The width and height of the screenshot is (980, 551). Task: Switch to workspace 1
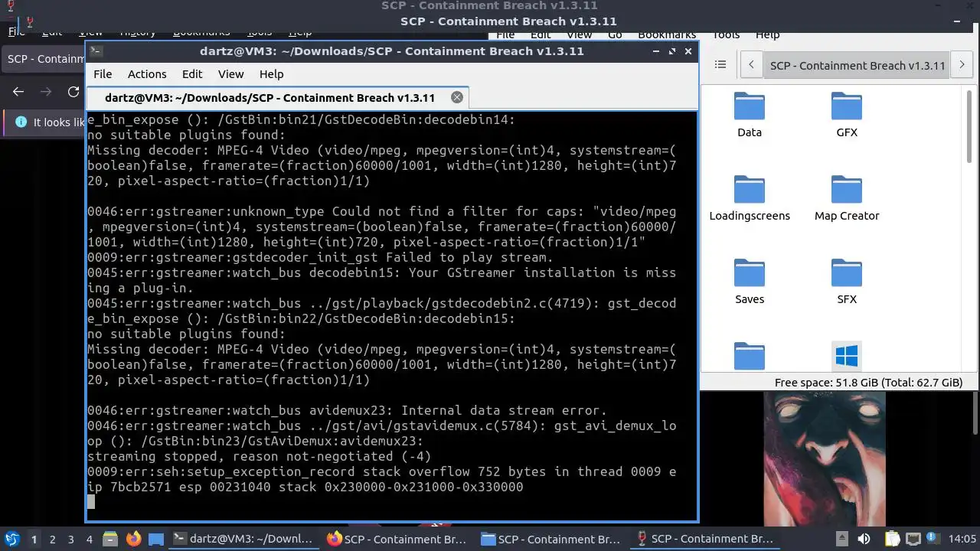pyautogui.click(x=34, y=539)
